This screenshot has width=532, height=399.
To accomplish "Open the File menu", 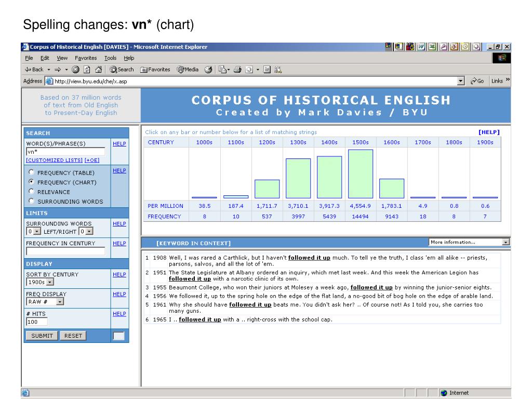I will [x=29, y=58].
